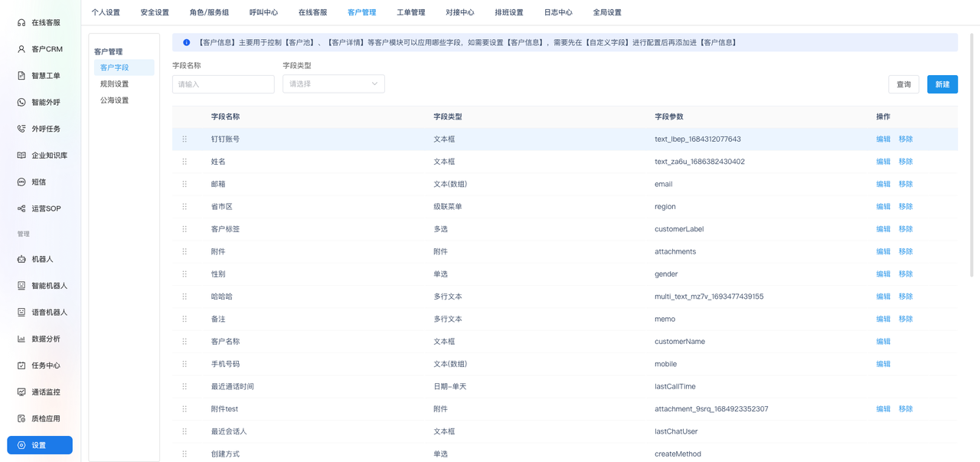
Task: Click drag handle of 省市区 row
Action: [x=185, y=207]
